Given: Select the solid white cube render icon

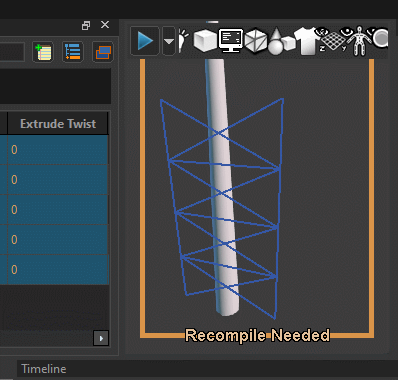Looking at the screenshot, I should click(205, 41).
